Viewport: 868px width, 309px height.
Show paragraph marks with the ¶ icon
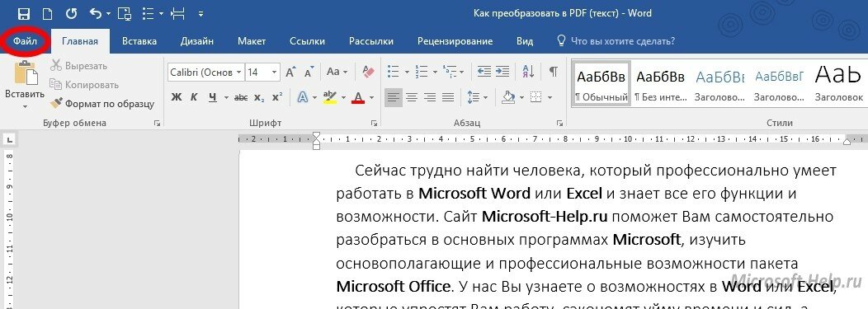pyautogui.click(x=553, y=72)
